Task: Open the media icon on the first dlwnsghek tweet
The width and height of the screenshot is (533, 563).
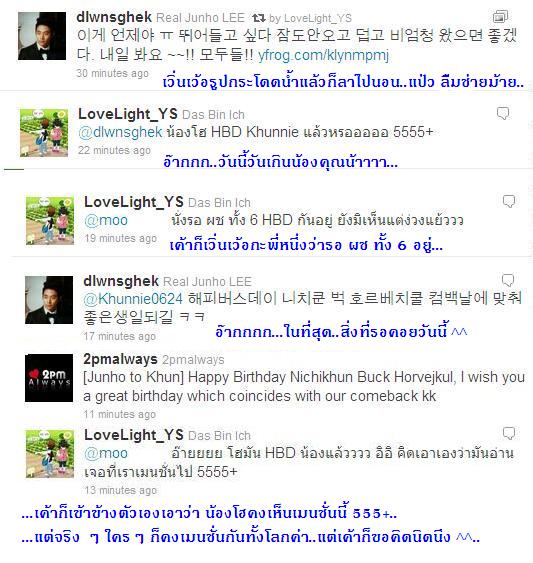Action: pos(500,17)
